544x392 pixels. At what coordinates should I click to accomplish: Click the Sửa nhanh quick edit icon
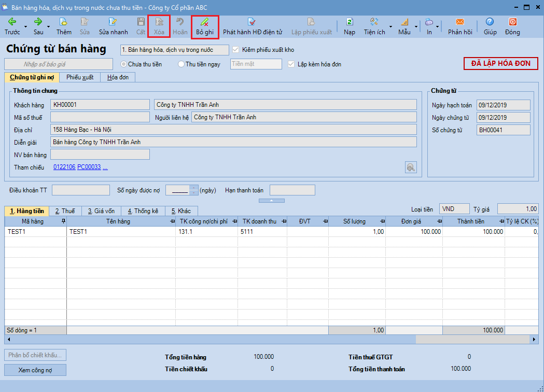[x=113, y=22]
